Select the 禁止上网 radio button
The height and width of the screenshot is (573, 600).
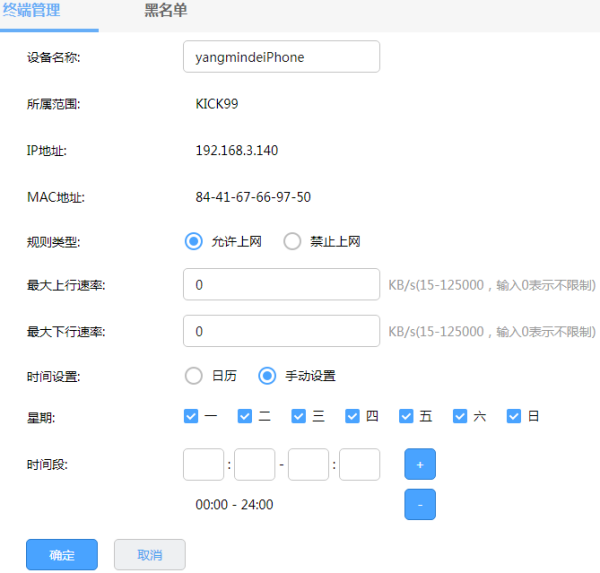tap(292, 241)
